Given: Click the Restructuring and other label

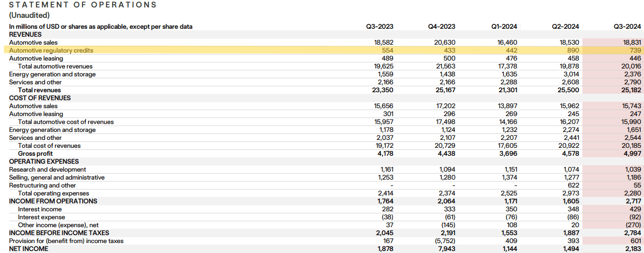Looking at the screenshot, I should point(42,186).
